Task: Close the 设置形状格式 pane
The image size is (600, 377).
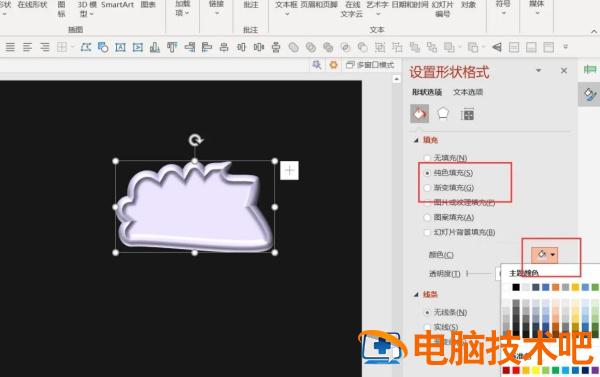Action: coord(564,70)
